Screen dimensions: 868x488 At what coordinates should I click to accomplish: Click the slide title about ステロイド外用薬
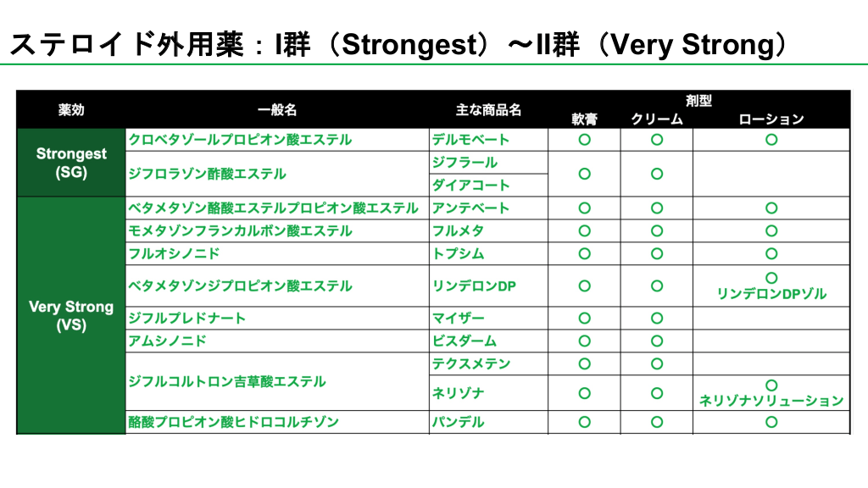point(398,45)
